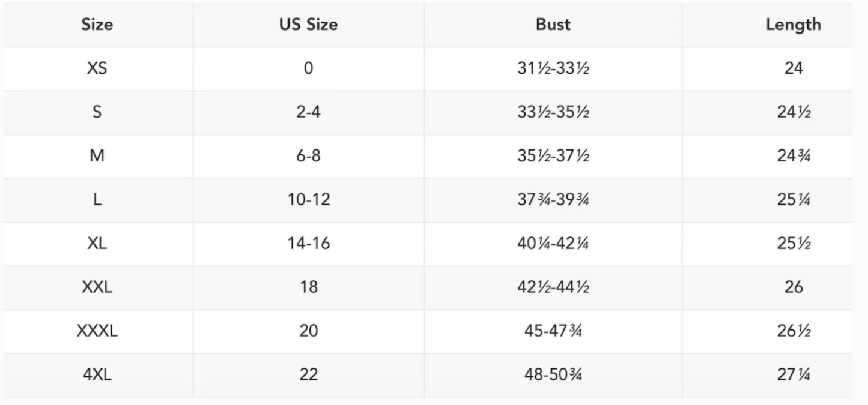Select the XXL size row label
This screenshot has width=868, height=405.
click(x=97, y=287)
